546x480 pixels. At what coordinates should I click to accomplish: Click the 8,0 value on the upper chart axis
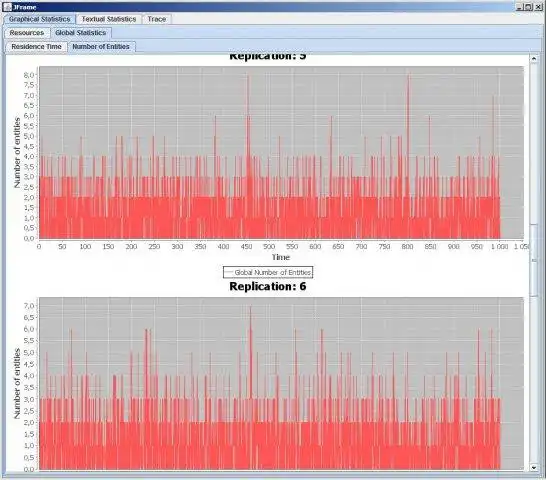tap(29, 75)
